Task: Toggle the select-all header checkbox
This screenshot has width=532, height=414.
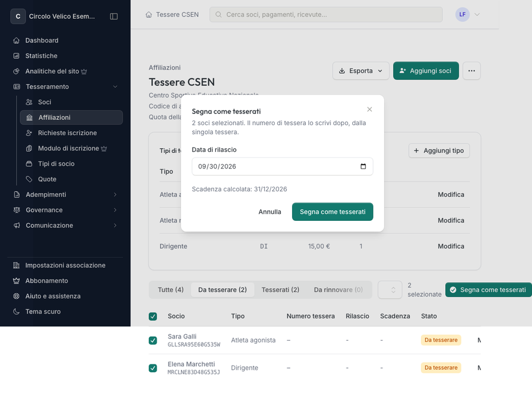Action: (153, 317)
